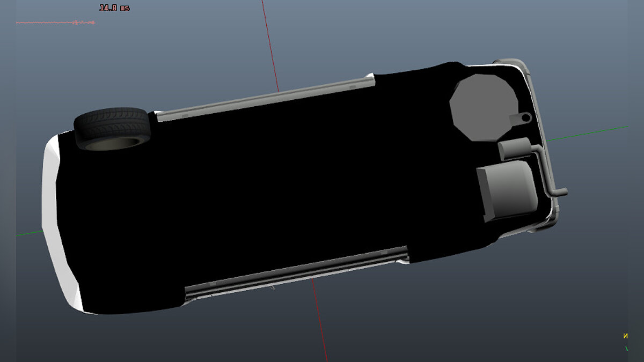Viewport: 644px width, 362px height.
Task: Click the 14.8 ms frame time readout
Action: coord(114,8)
